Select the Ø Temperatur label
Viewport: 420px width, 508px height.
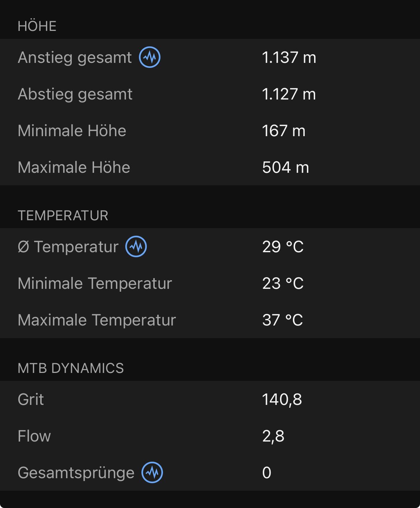(x=68, y=247)
